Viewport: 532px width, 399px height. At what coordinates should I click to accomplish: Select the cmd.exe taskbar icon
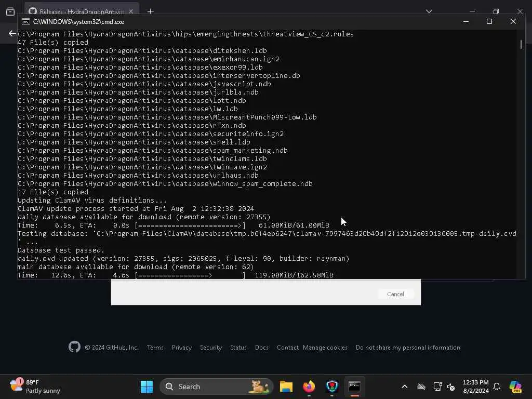354,387
